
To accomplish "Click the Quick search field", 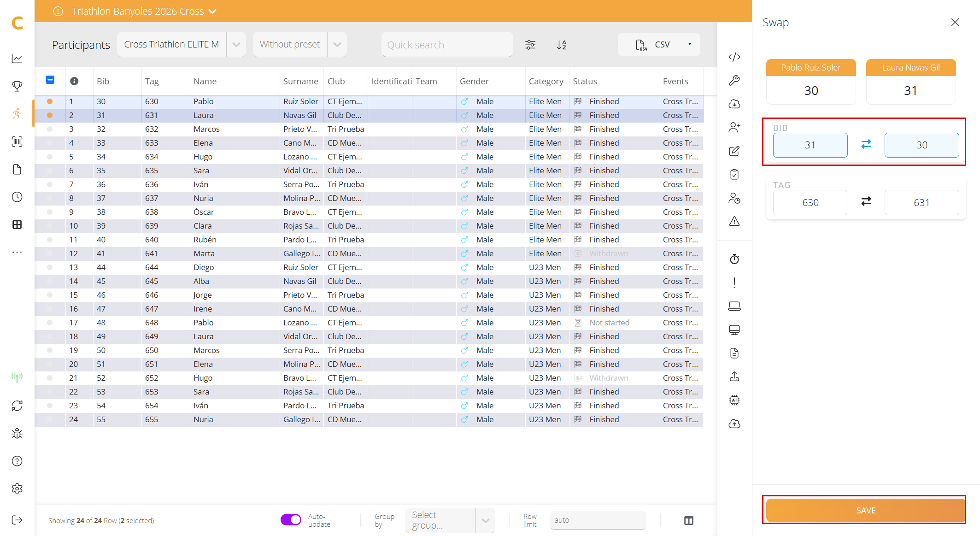I will (447, 45).
